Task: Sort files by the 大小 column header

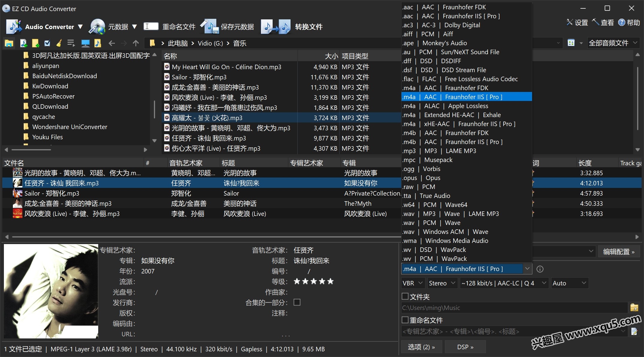Action: click(319, 56)
